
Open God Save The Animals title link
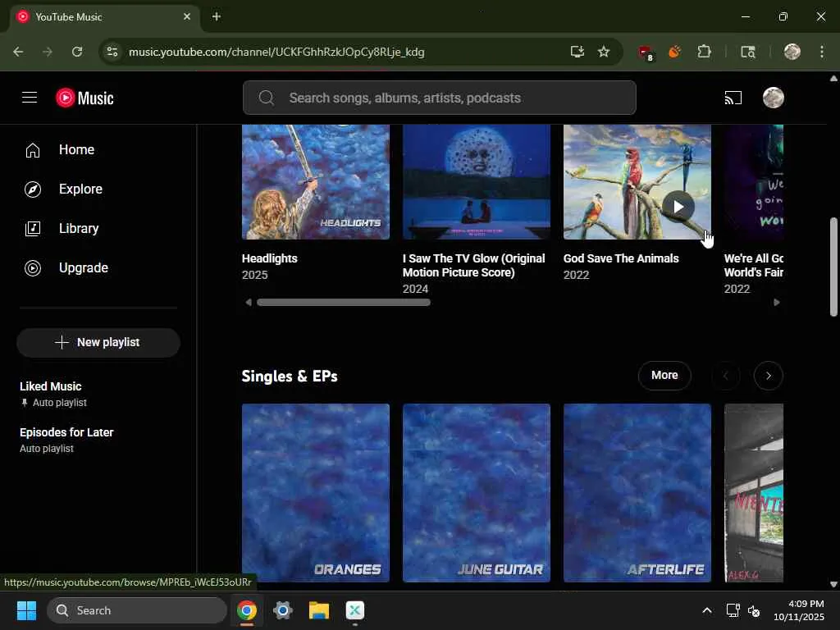click(621, 258)
